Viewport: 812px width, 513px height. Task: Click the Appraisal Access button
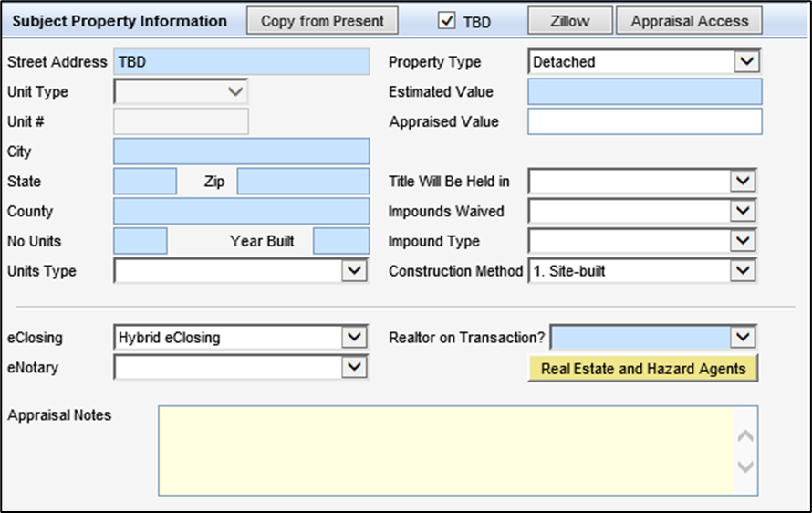pos(689,20)
